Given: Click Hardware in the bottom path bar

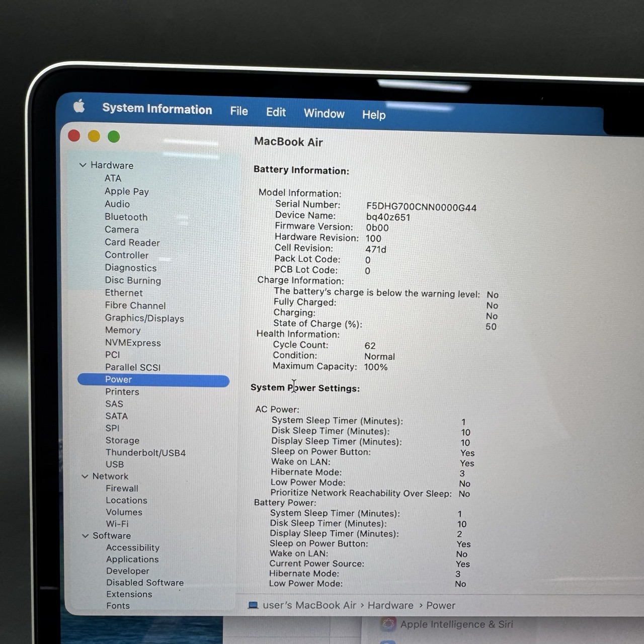Looking at the screenshot, I should click(390, 605).
